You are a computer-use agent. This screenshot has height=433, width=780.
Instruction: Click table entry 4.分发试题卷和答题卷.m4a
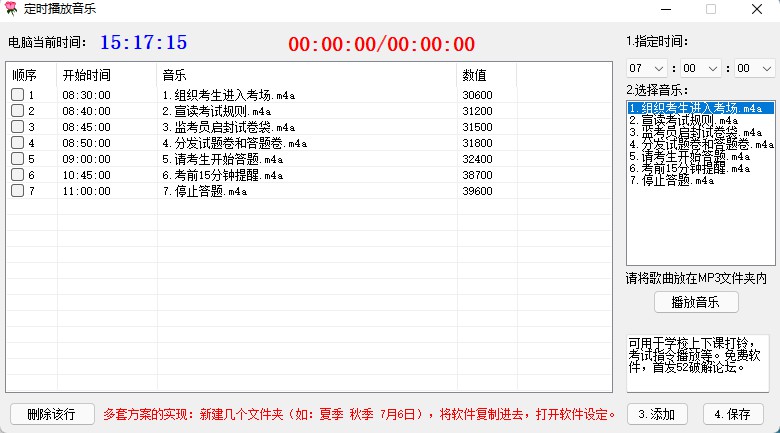(x=234, y=143)
